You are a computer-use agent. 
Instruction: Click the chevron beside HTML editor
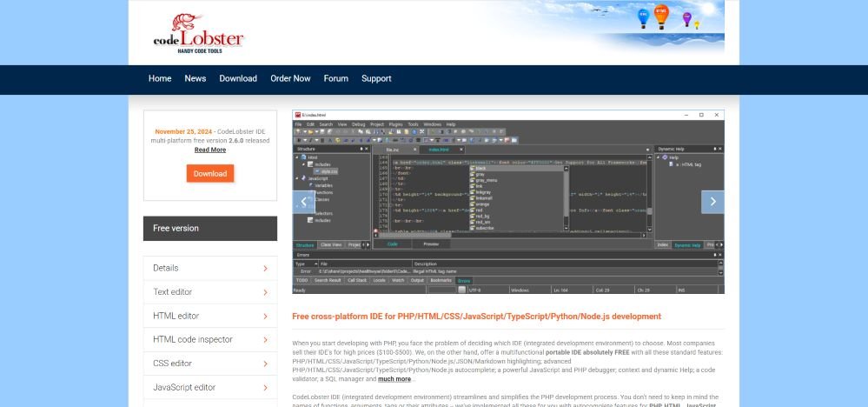265,317
